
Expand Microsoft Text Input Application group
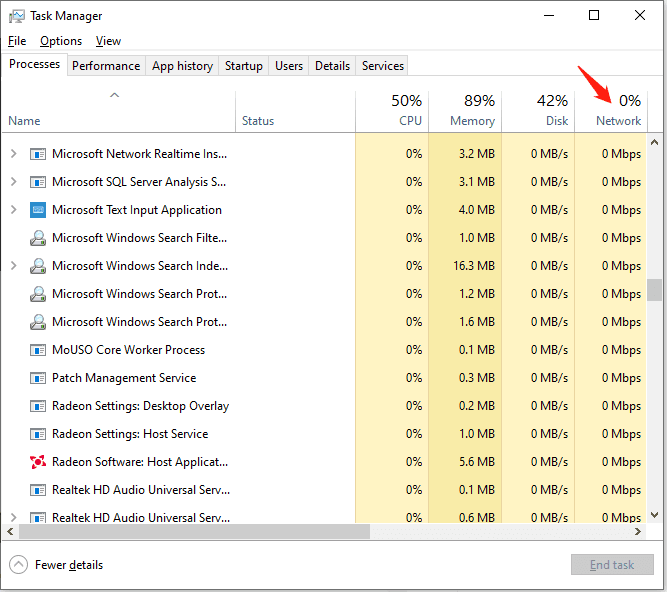coord(13,210)
